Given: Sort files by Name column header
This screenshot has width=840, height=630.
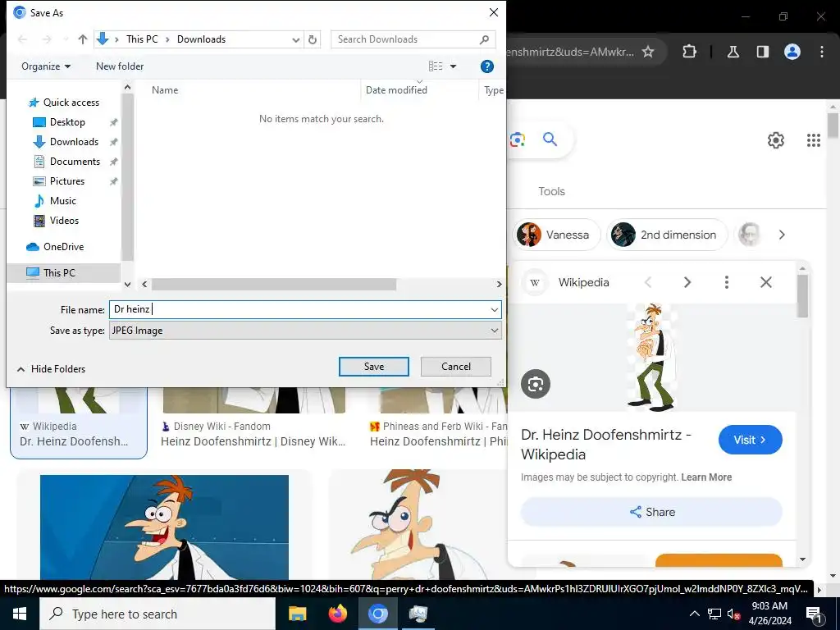Looking at the screenshot, I should click(x=164, y=90).
